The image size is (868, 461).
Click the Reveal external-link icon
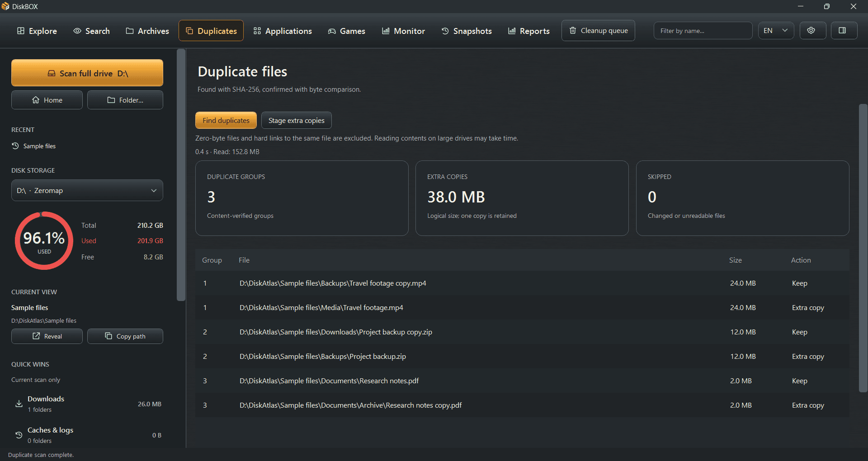point(36,336)
